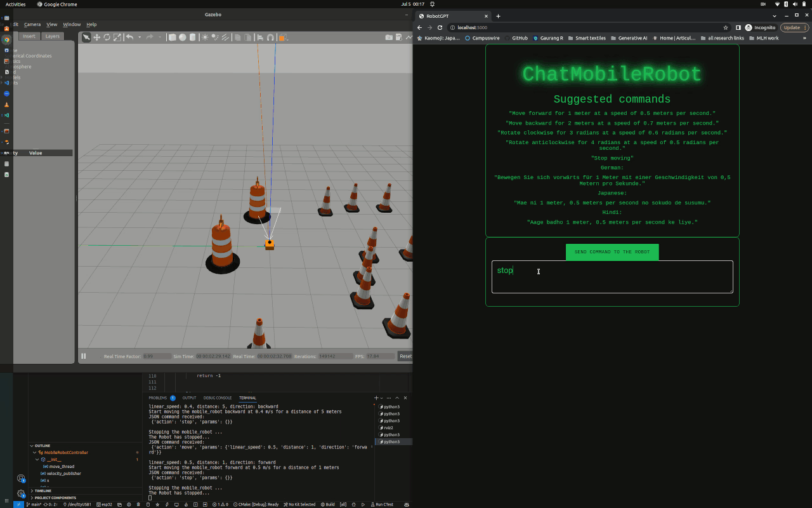Click the Undo arrow in Gazebo toolbar
The width and height of the screenshot is (812, 508).
(129, 37)
